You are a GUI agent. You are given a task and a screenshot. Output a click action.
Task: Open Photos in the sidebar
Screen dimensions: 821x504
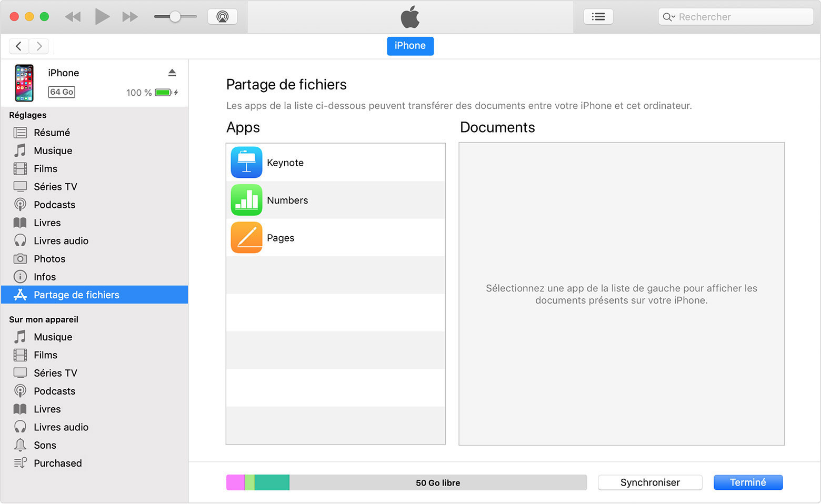pyautogui.click(x=95, y=259)
